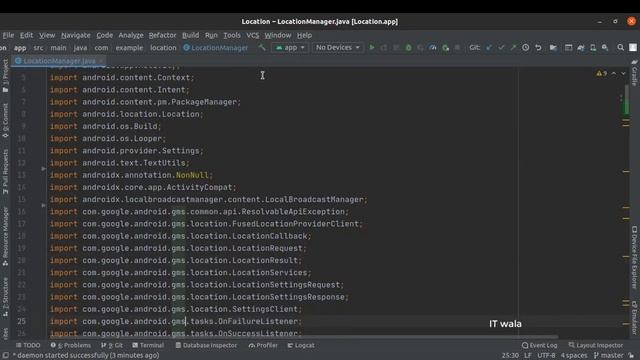Open the Refactor menu
This screenshot has width=640, height=360.
[x=162, y=35]
